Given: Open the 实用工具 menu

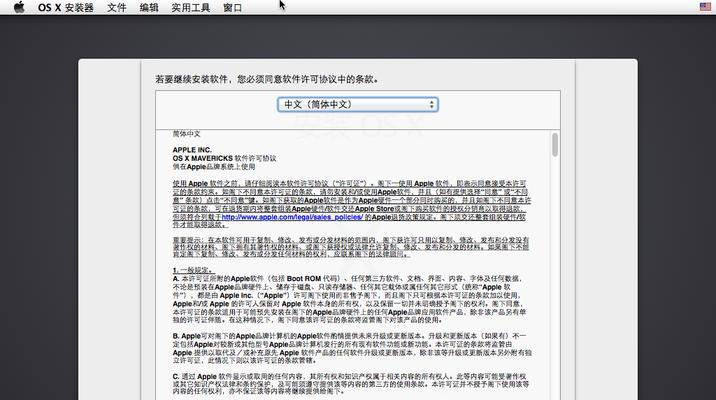Looking at the screenshot, I should tap(191, 8).
